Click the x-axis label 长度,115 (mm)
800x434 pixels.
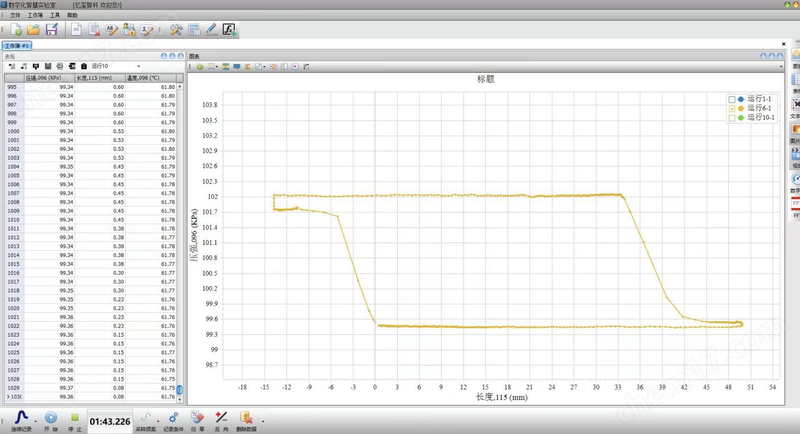[502, 397]
